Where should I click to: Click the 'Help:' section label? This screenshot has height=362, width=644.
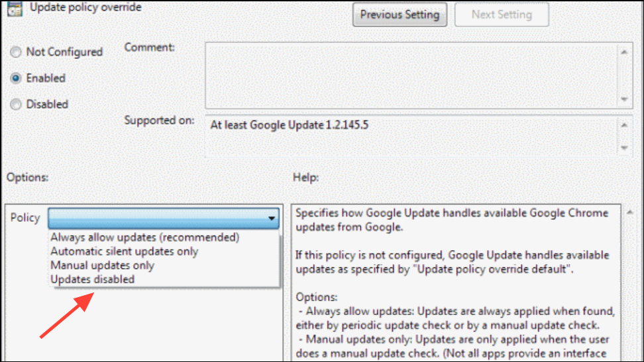click(x=305, y=177)
